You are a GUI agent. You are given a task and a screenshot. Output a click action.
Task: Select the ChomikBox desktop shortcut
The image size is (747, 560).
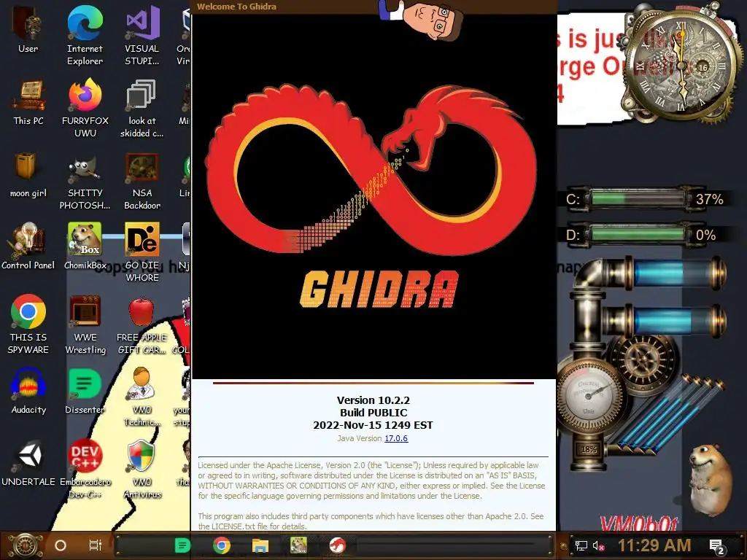point(85,246)
